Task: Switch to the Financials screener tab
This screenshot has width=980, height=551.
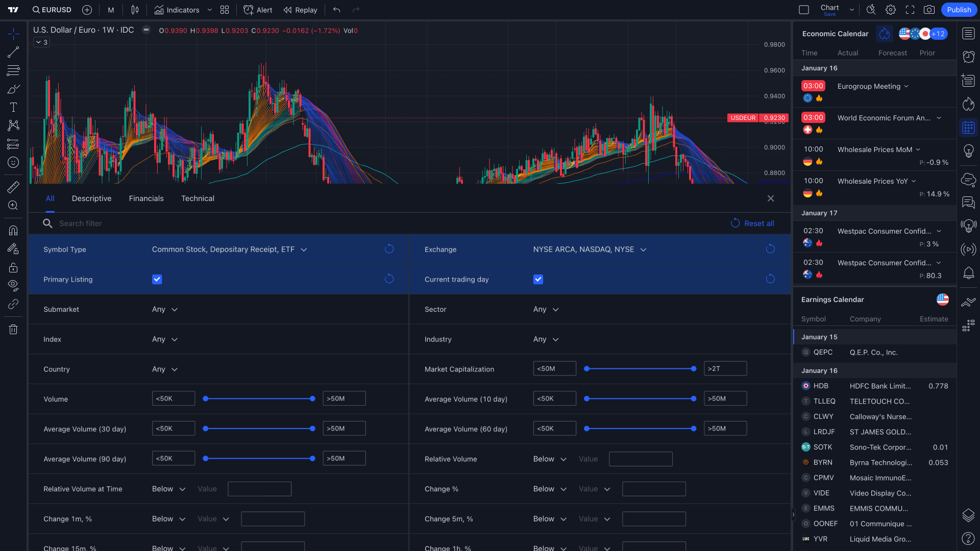Action: pos(146,198)
